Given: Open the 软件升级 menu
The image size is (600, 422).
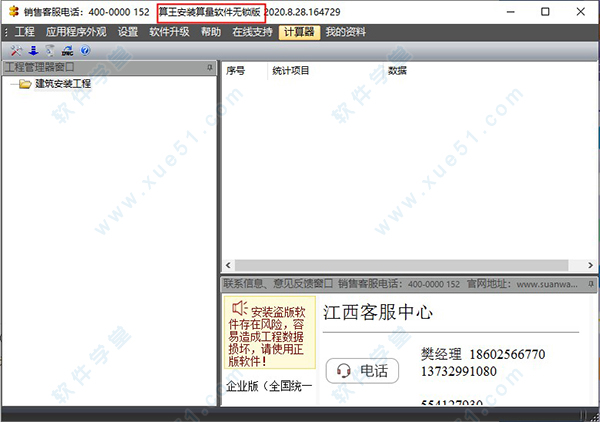Looking at the screenshot, I should (170, 32).
